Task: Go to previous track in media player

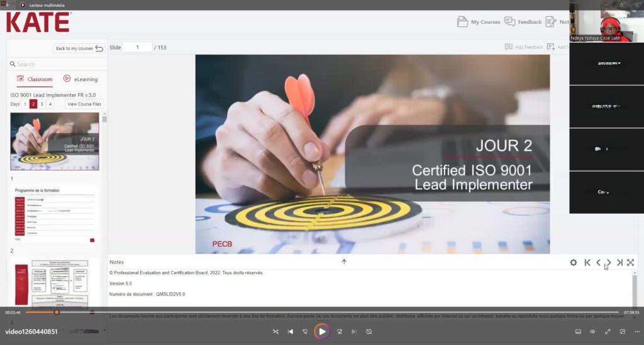Action: pos(291,331)
